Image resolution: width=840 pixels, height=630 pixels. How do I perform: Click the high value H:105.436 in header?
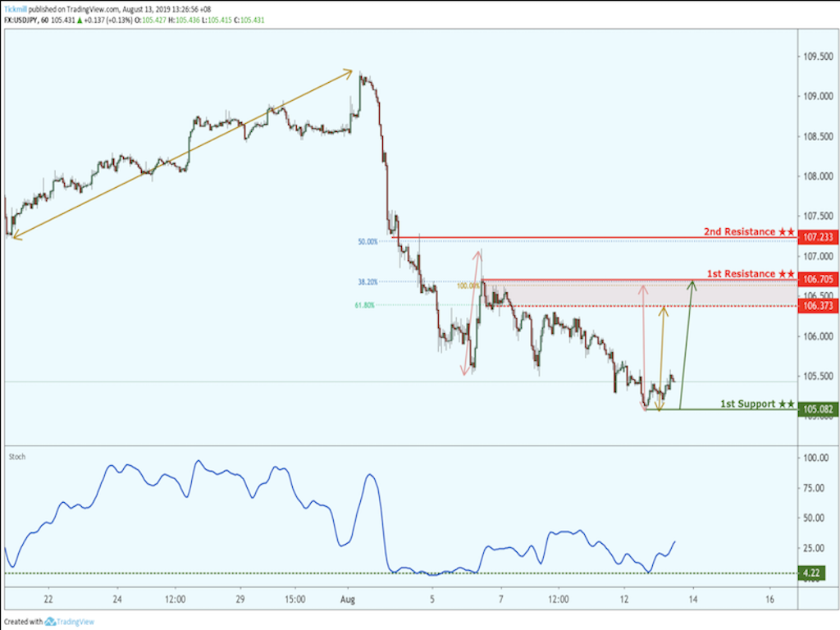point(184,20)
